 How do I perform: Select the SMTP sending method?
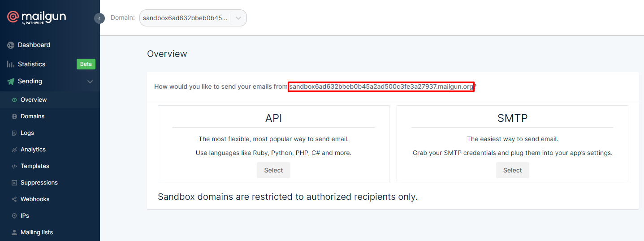click(x=512, y=170)
